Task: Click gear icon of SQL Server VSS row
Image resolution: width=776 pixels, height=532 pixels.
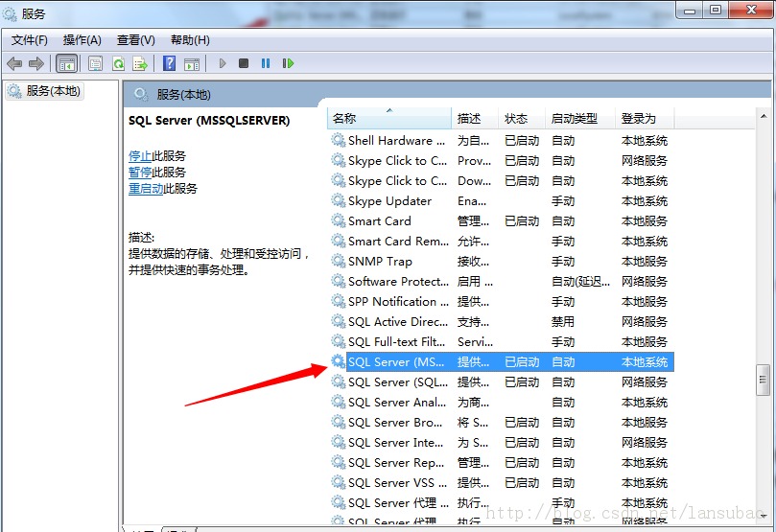Action: pos(339,482)
